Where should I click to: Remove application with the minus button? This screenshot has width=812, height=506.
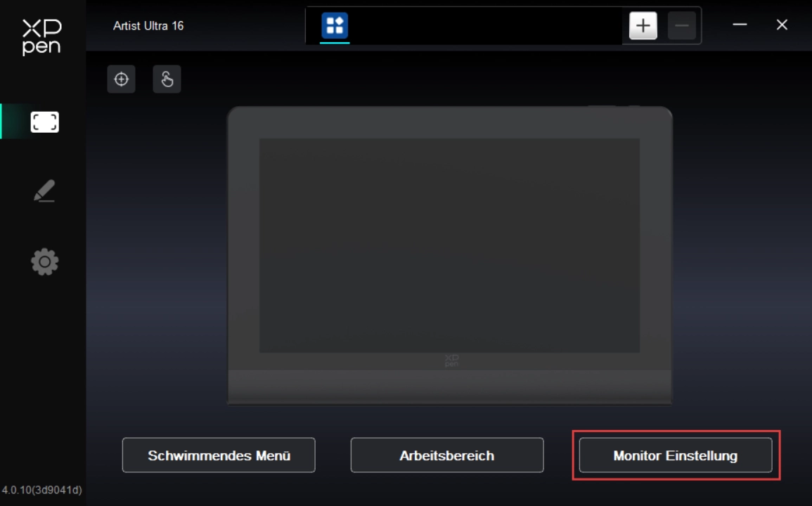681,26
